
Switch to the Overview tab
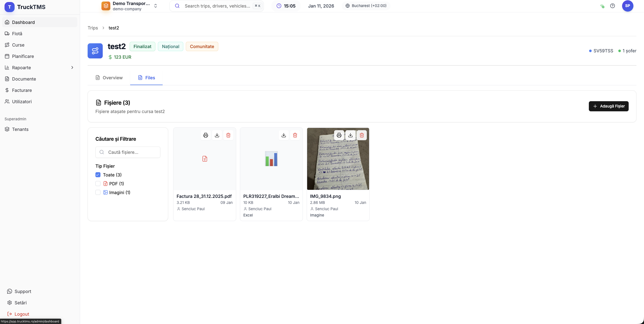click(x=109, y=78)
